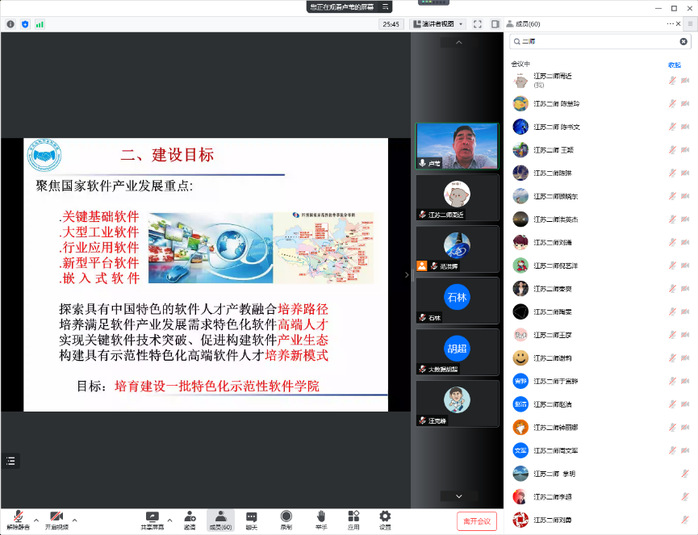The height and width of the screenshot is (535, 698).
Task: Click the collapse link in members list
Action: tap(674, 64)
